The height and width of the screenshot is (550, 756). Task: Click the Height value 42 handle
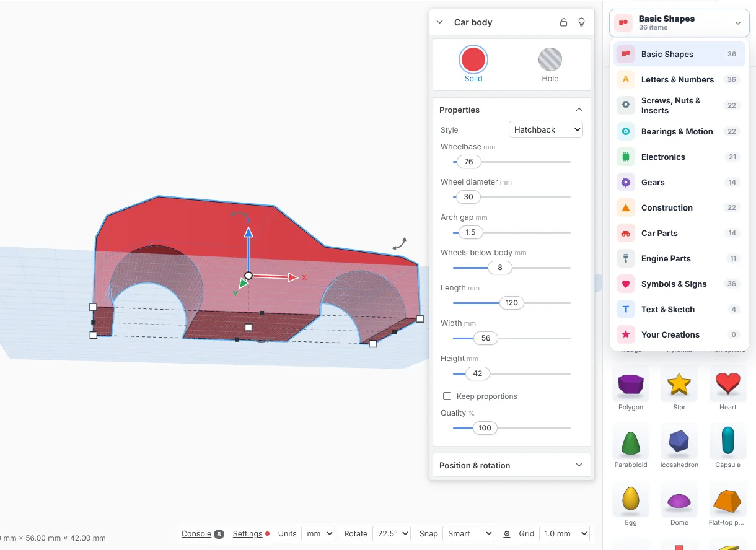click(478, 373)
